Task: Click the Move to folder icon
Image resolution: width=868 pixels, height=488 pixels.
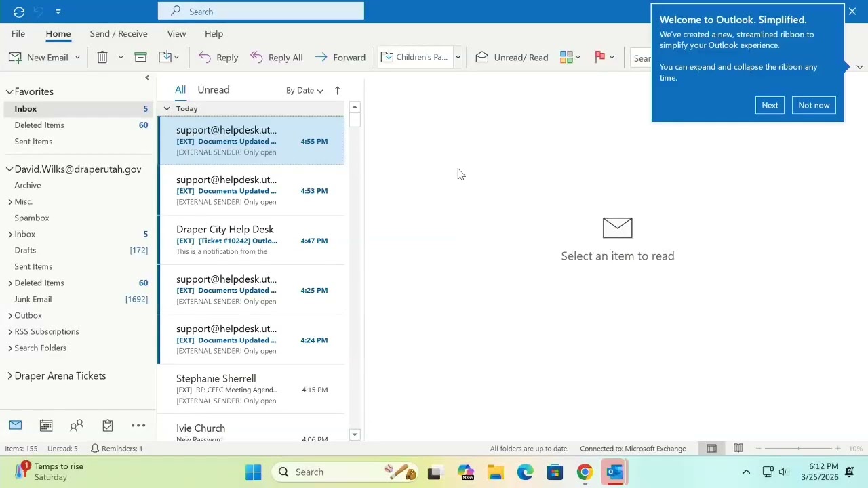Action: [165, 58]
